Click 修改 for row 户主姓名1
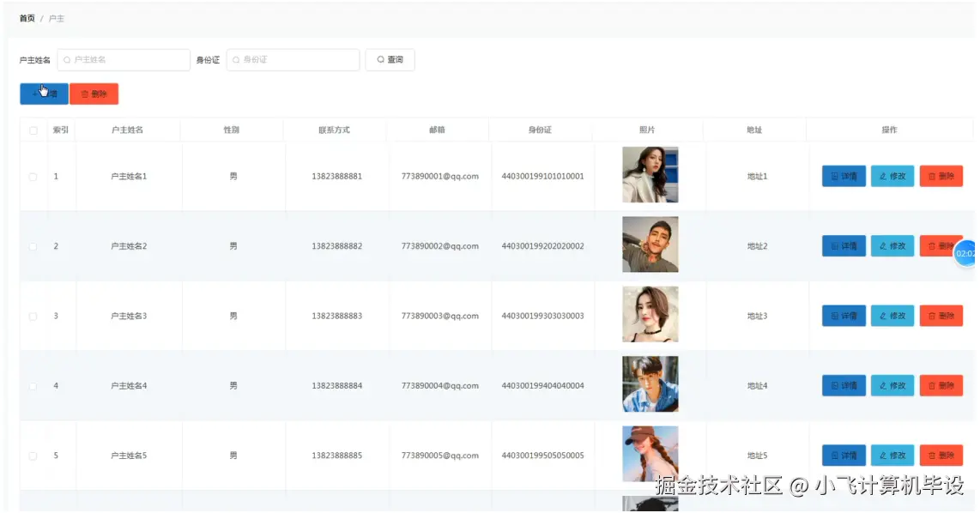The width and height of the screenshot is (980, 513). coord(892,176)
